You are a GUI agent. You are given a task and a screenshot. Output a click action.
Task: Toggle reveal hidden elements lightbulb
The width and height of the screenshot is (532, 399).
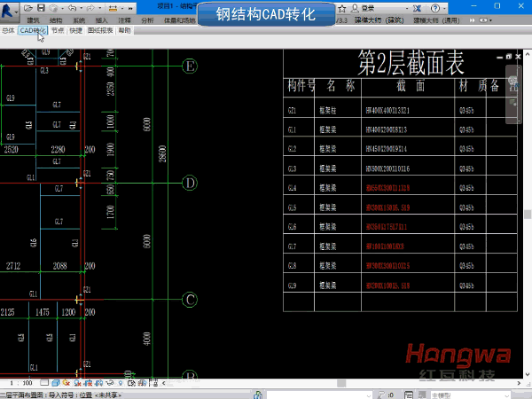121,383
